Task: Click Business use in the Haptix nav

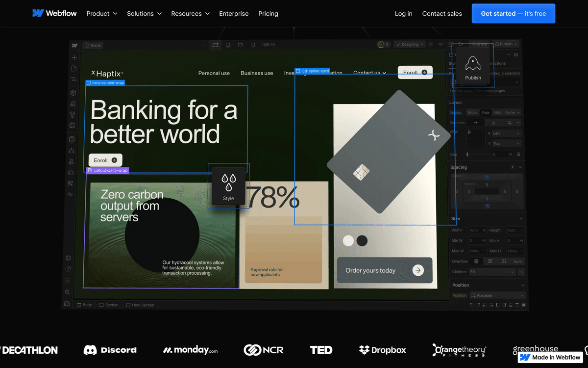Action: tap(257, 73)
